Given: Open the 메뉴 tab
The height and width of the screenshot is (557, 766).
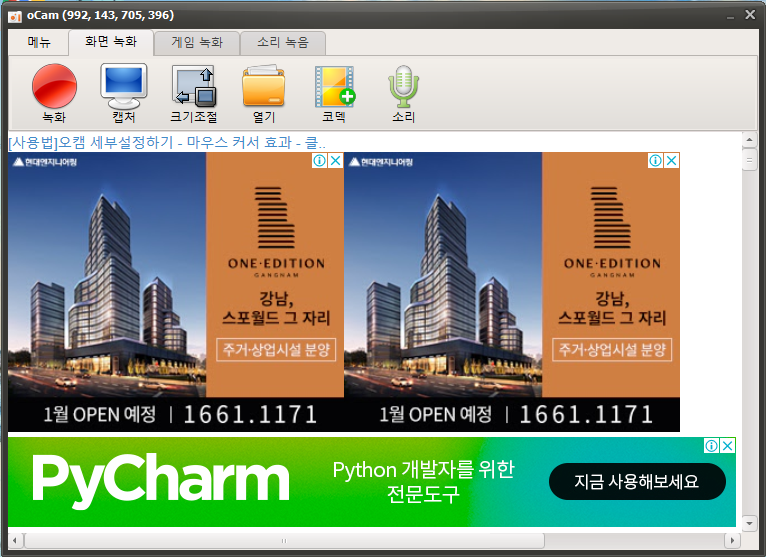Looking at the screenshot, I should (x=39, y=43).
